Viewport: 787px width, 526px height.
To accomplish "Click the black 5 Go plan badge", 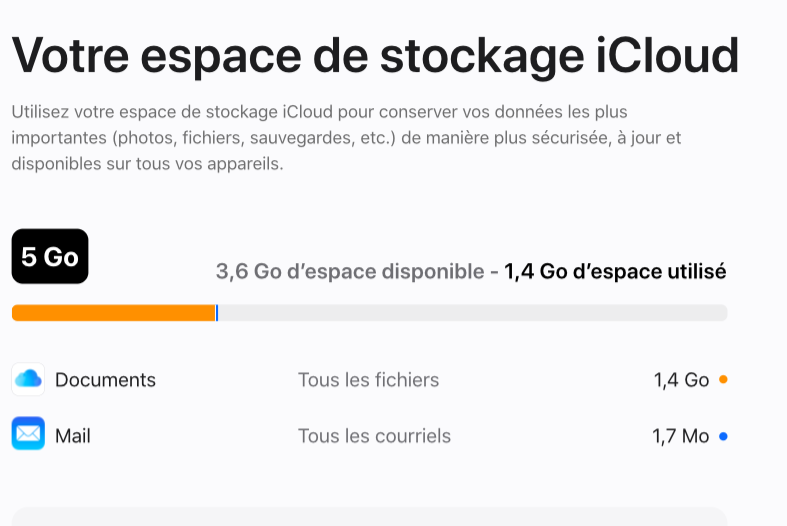I will click(50, 257).
